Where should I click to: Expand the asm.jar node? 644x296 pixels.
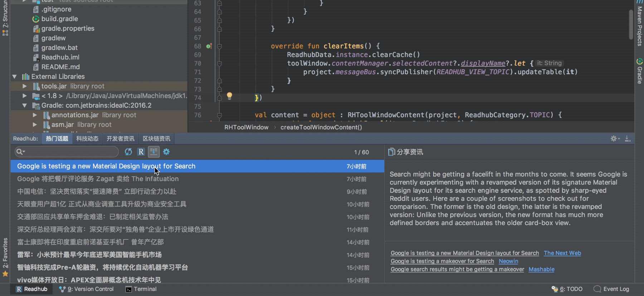click(x=35, y=125)
